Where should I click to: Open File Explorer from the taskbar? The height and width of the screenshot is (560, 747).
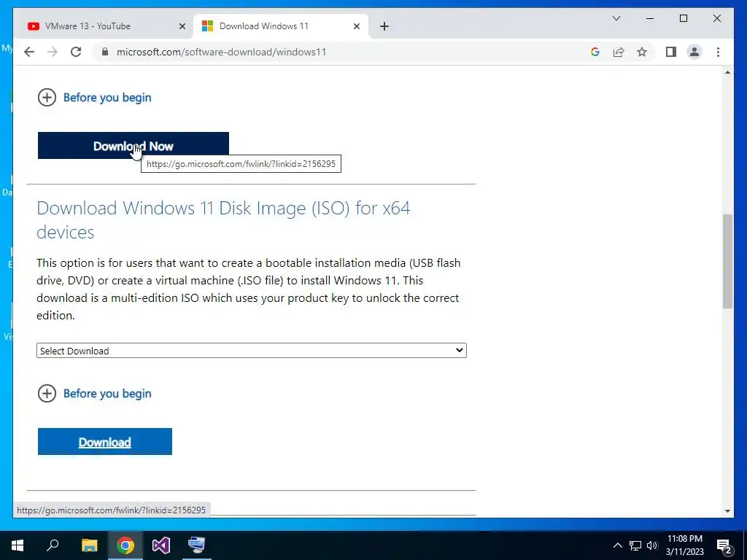point(89,545)
